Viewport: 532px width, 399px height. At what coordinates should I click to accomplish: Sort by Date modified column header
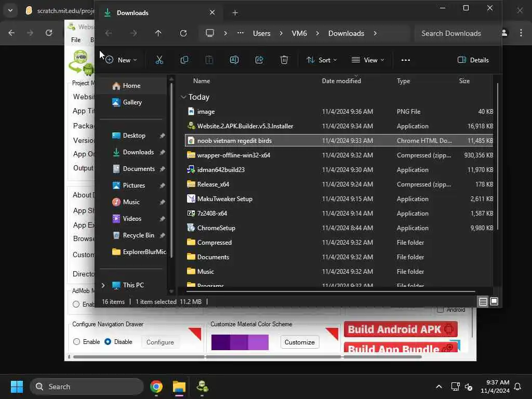(x=341, y=81)
